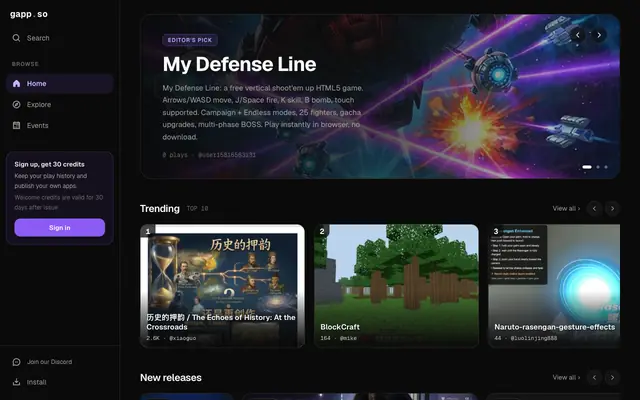This screenshot has height=400, width=640.
Task: Click the Home house icon
Action: click(x=16, y=83)
